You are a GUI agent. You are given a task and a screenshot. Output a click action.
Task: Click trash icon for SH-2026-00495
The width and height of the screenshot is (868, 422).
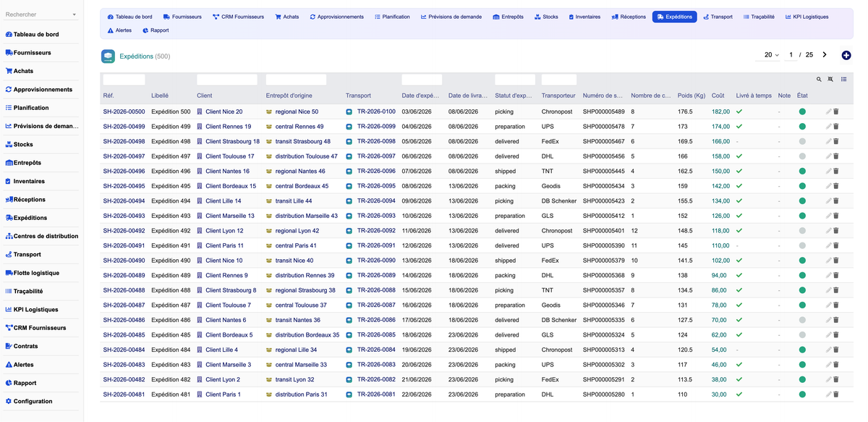tap(836, 186)
